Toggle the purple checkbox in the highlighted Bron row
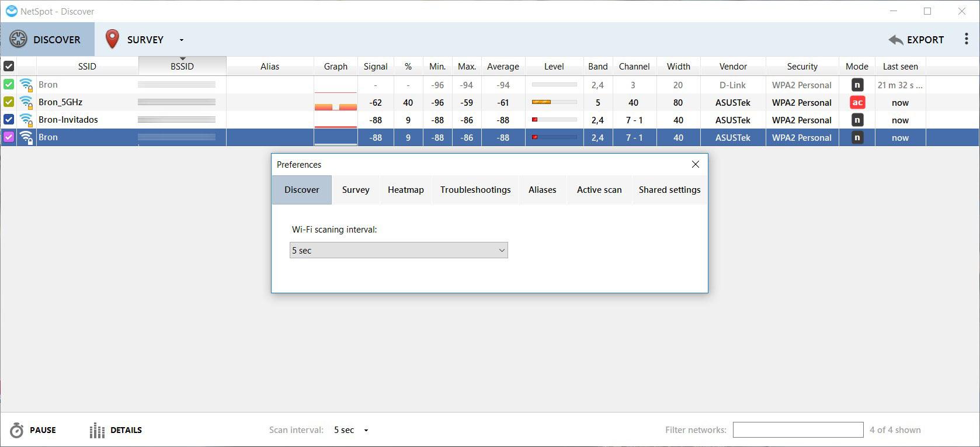 tap(9, 137)
